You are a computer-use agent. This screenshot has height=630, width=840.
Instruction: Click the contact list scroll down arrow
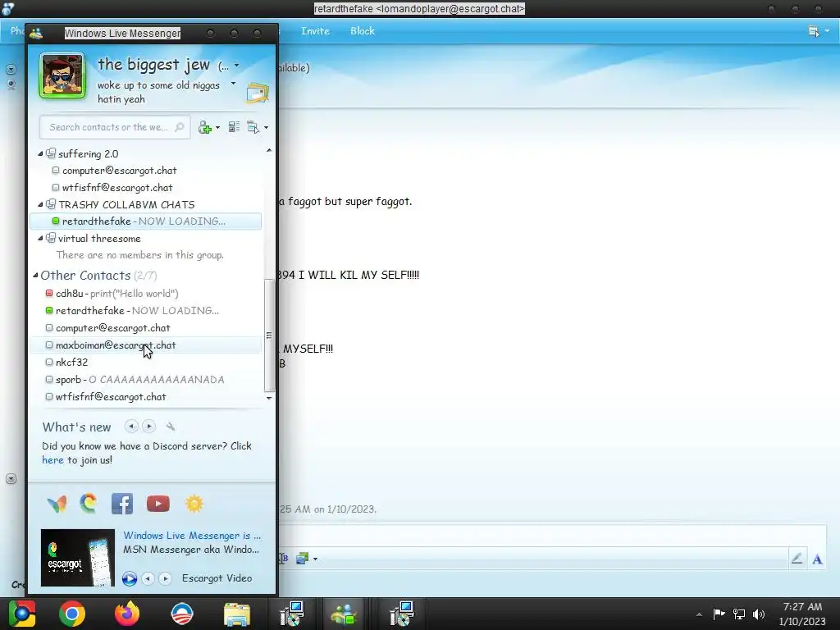point(269,398)
